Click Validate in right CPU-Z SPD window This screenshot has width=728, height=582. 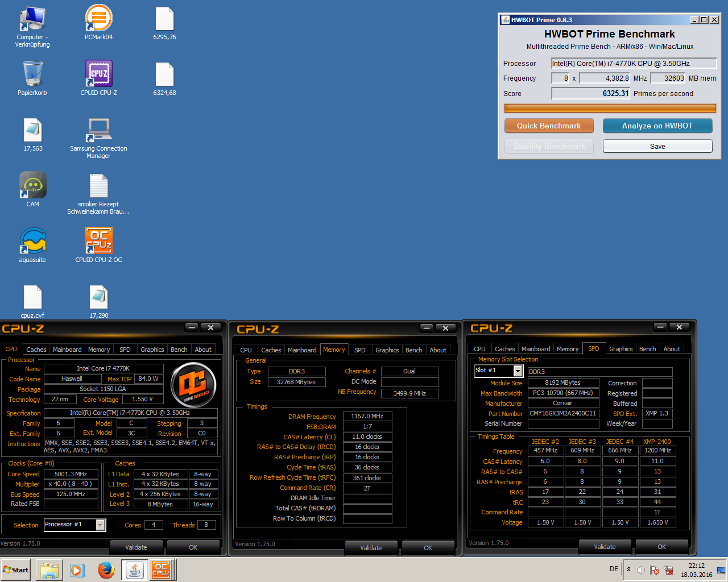[x=605, y=547]
